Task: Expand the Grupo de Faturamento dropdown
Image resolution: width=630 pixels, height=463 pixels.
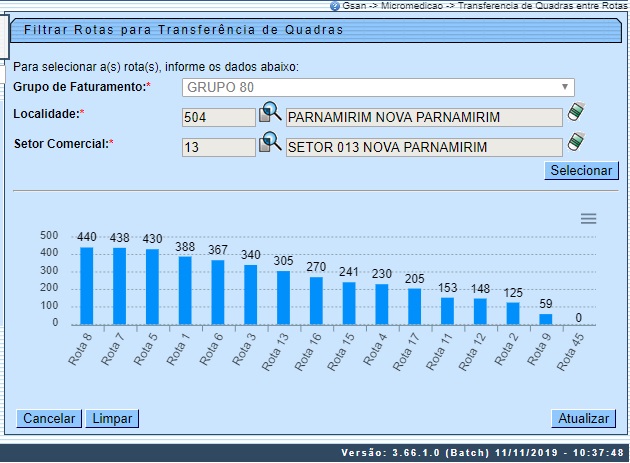Action: tap(378, 87)
